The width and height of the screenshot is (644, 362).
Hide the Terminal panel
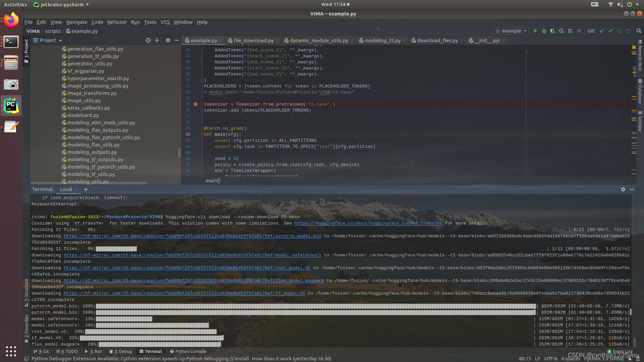point(632,189)
